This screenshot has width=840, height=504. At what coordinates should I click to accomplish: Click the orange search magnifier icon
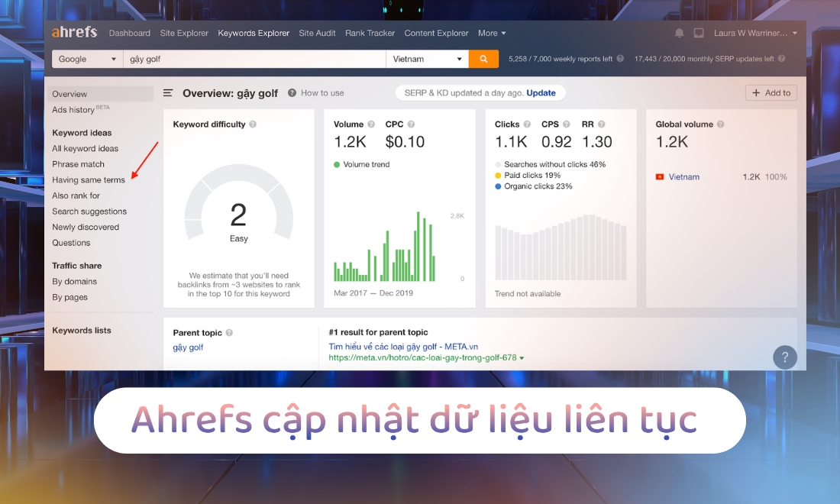484,58
